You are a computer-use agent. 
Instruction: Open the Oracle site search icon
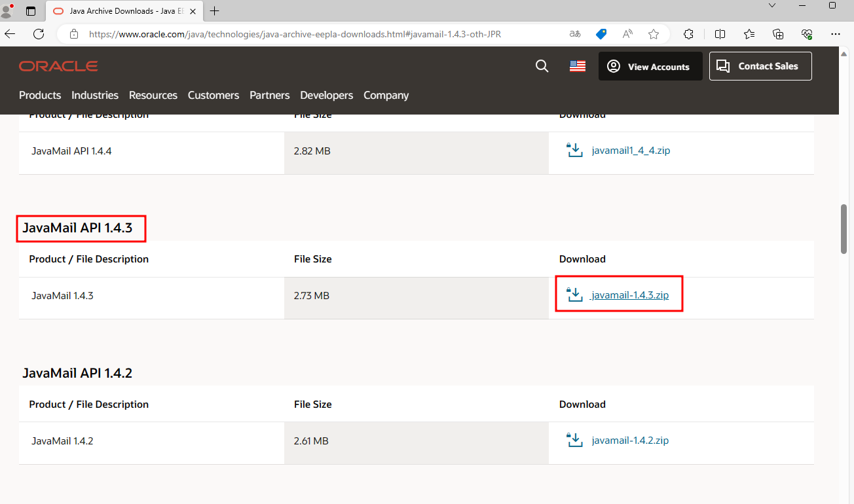(542, 66)
